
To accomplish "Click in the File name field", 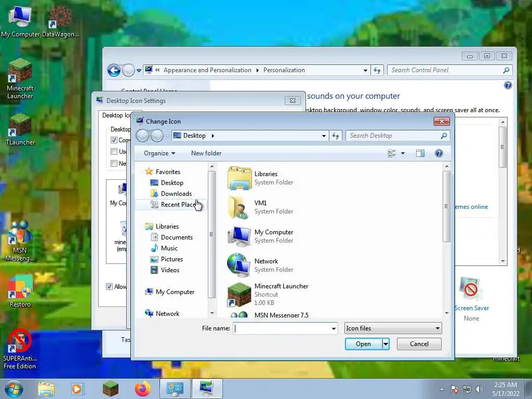I will tap(282, 328).
